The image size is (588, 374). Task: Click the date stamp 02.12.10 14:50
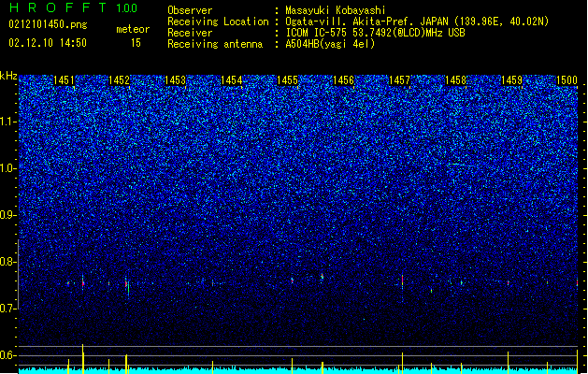coord(48,43)
